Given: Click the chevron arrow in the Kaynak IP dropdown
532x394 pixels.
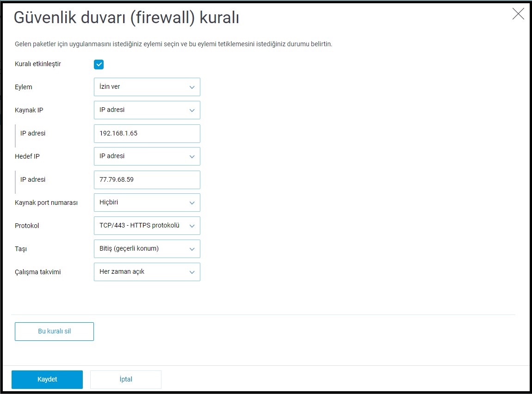Looking at the screenshot, I should [x=192, y=110].
